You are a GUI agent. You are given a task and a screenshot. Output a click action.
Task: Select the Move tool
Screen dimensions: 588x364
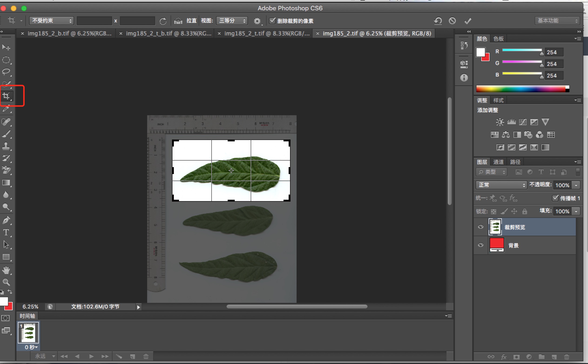tap(6, 47)
